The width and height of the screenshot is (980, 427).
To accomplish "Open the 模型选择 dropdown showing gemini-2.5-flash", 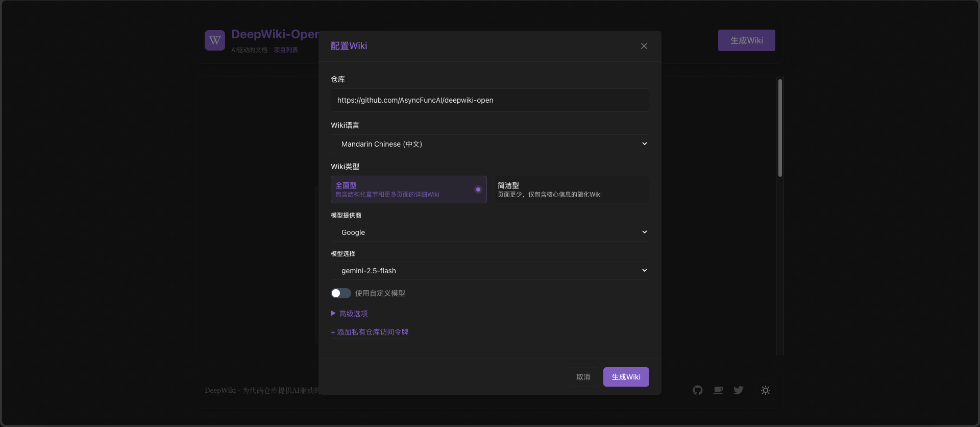I will [x=490, y=271].
